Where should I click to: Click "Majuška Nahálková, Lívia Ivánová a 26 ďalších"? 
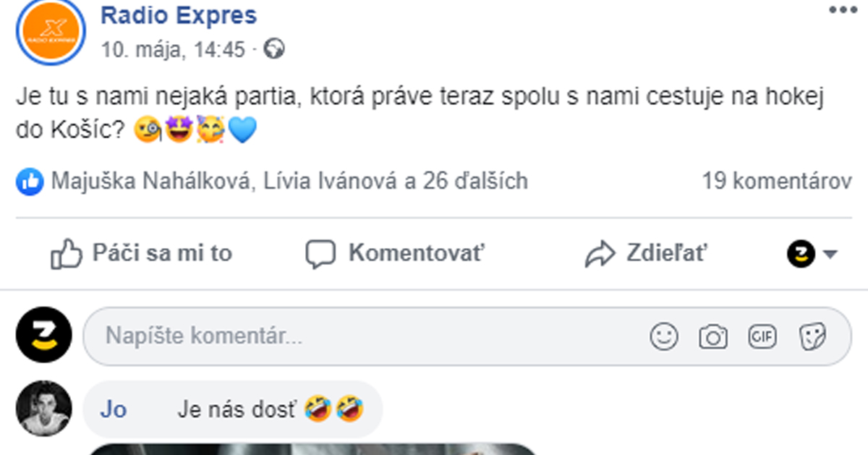[x=289, y=182]
